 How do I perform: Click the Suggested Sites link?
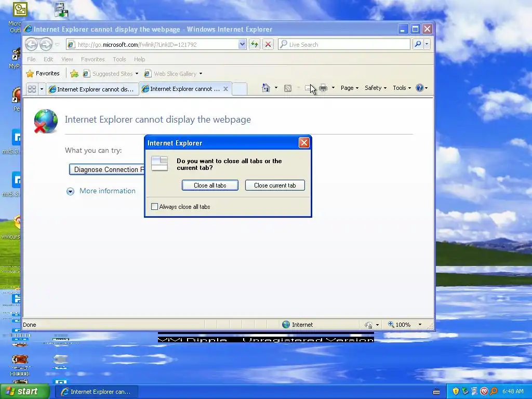point(111,74)
